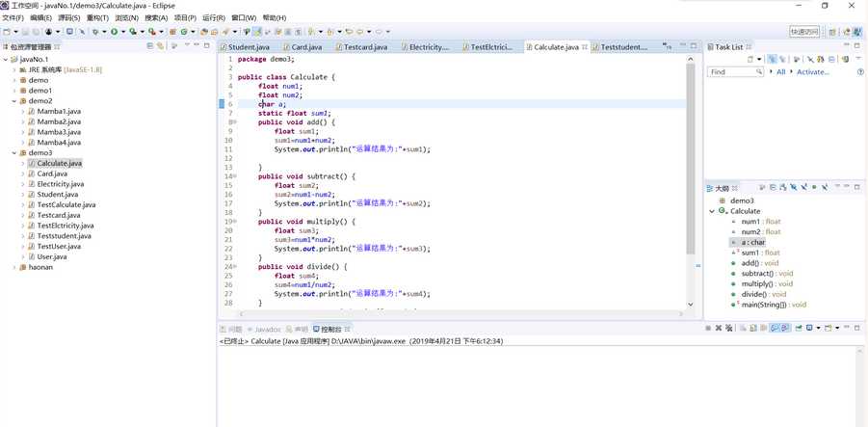Image resolution: width=868 pixels, height=427 pixels.
Task: Collapse the javaNo.1 project node
Action: (x=6, y=59)
